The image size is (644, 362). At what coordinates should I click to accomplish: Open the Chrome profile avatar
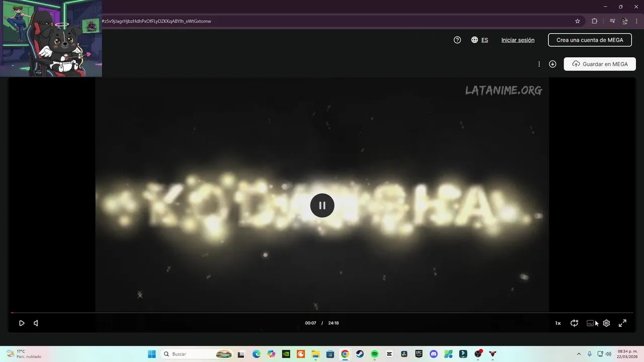pos(625,21)
